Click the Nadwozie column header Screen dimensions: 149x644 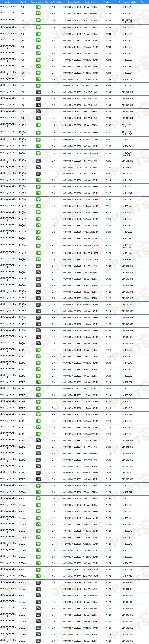(108, 2)
